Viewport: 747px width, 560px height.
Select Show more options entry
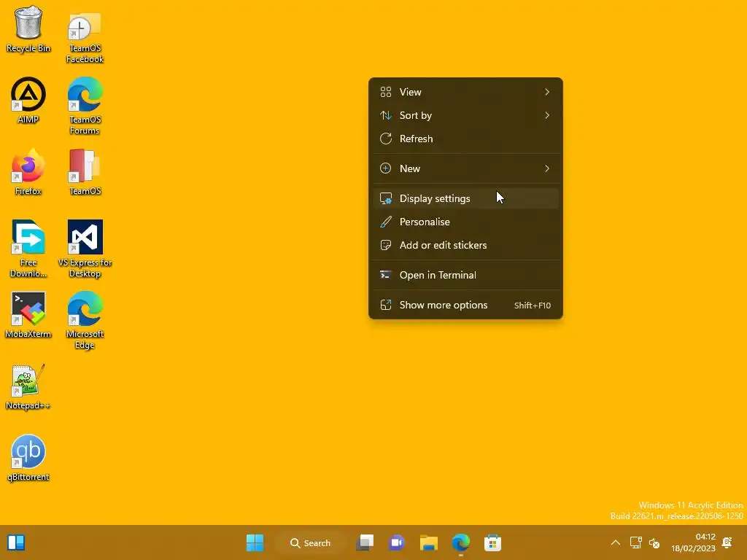[x=465, y=306]
